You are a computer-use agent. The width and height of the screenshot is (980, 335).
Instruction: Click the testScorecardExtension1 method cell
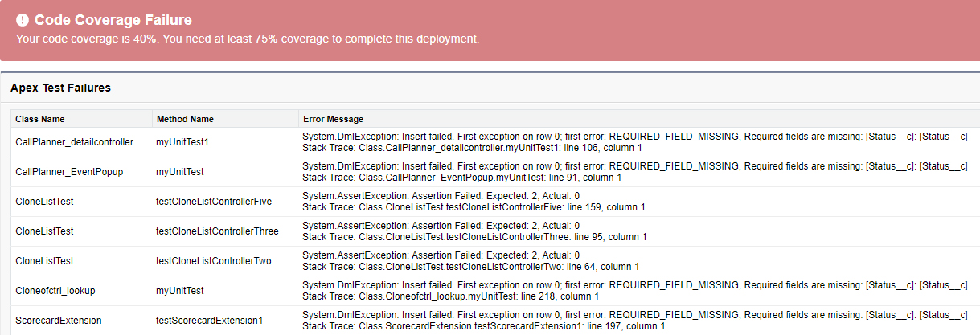[209, 320]
